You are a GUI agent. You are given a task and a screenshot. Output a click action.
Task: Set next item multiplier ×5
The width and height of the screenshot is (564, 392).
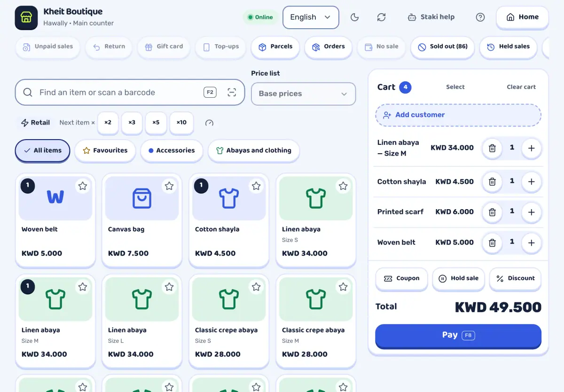[x=156, y=123]
